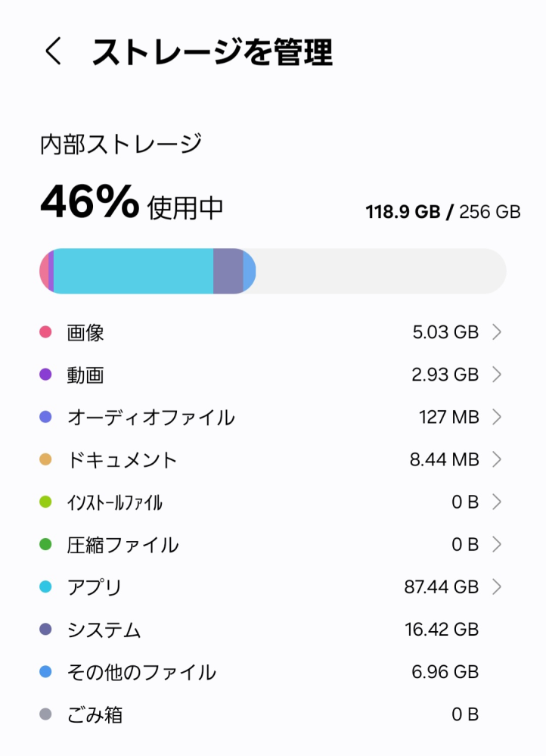Open the アプリ row chevron
Viewport: 546px width, 756px height.
497,586
